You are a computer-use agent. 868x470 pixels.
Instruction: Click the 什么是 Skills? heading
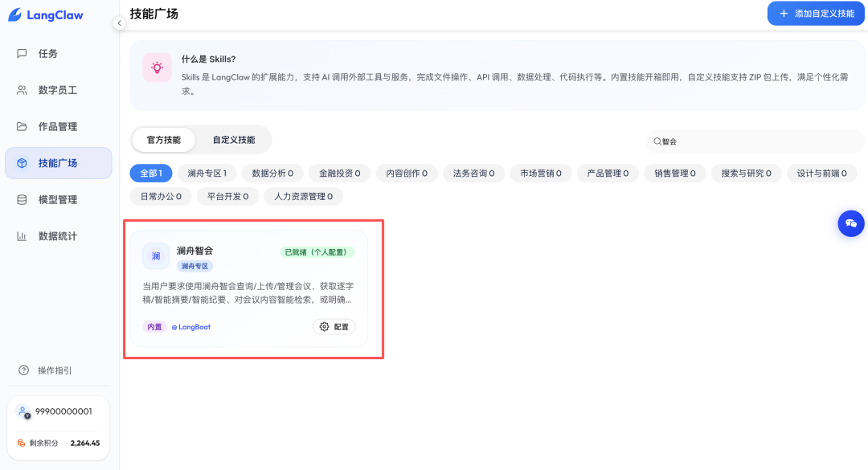[x=209, y=59]
